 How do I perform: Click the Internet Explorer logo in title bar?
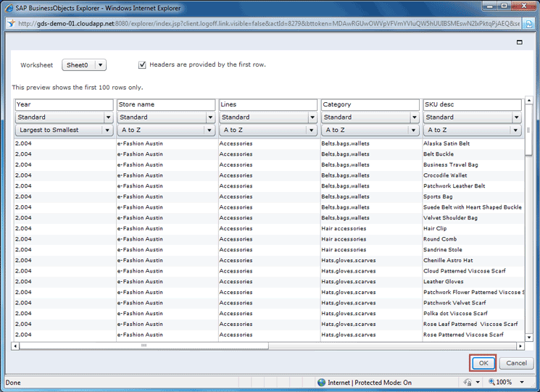9,8
